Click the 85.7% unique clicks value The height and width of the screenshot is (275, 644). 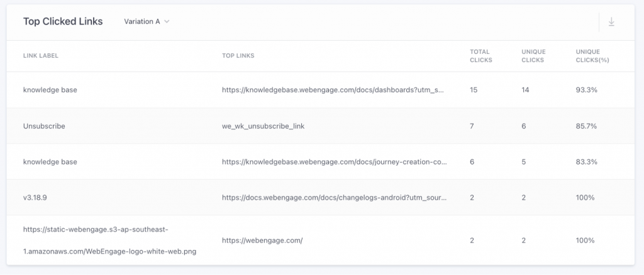tap(586, 126)
